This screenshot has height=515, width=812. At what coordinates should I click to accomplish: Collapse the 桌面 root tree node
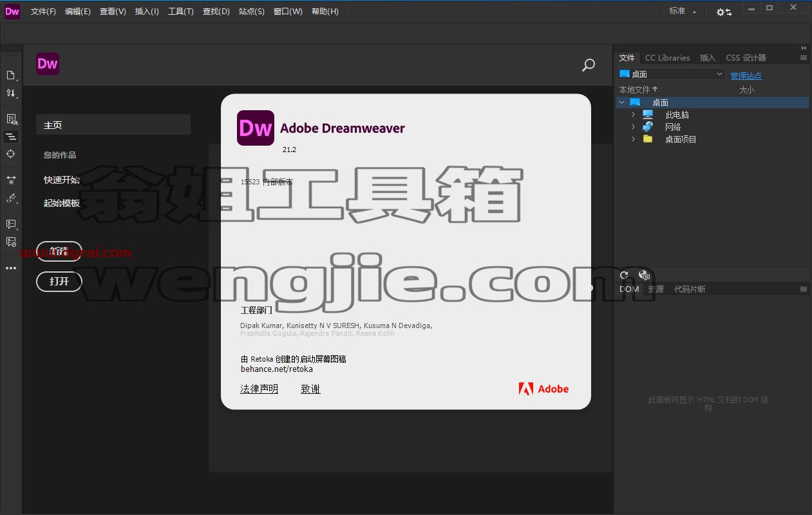pos(621,102)
